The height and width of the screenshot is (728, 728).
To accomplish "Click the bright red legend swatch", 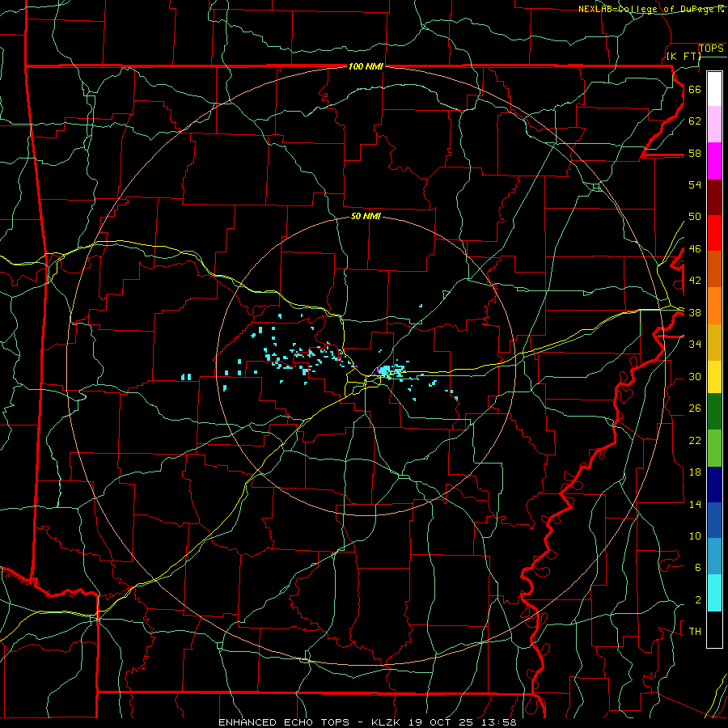I will coord(714,233).
